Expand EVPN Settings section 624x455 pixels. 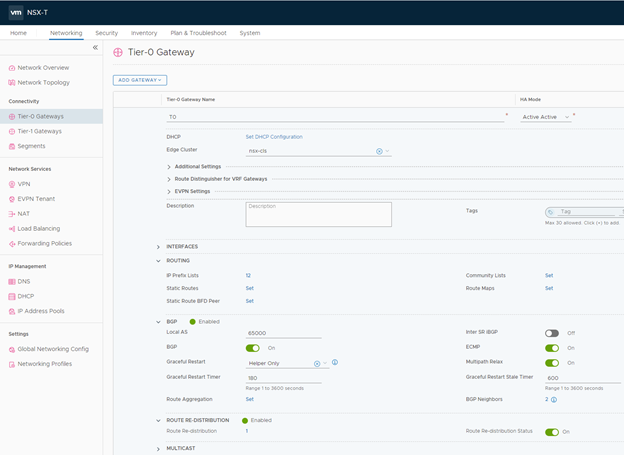click(169, 191)
